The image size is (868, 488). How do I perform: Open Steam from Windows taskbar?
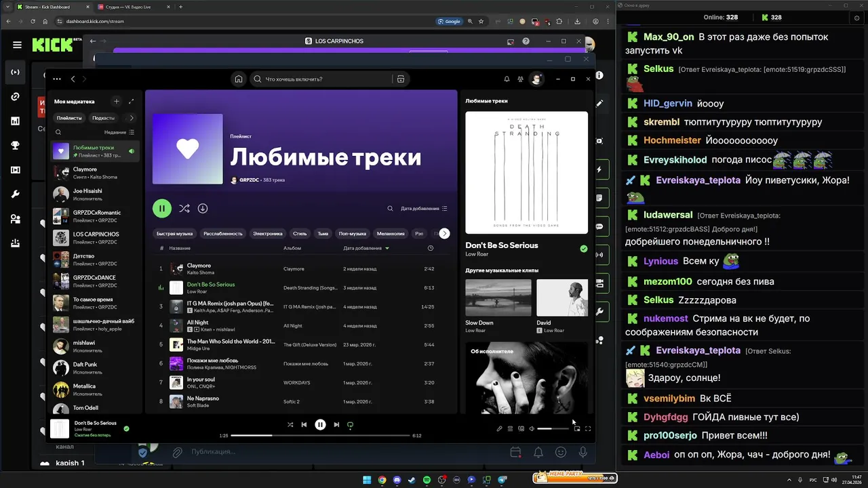click(412, 480)
